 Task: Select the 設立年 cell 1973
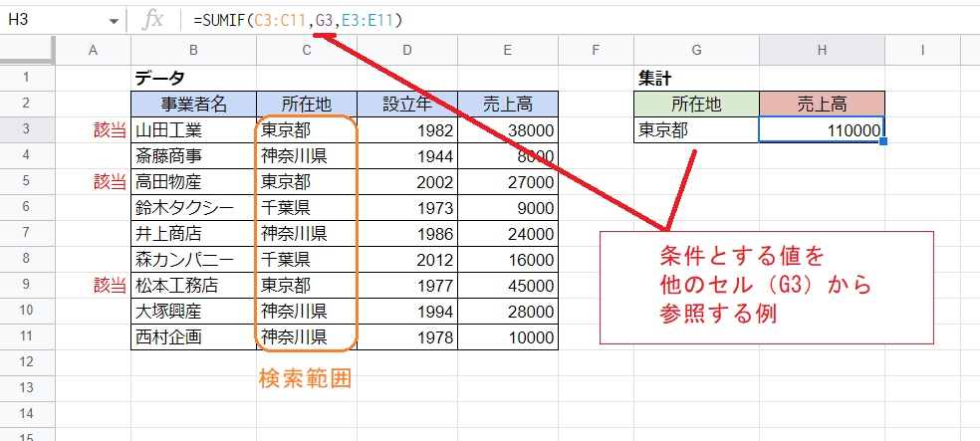click(407, 207)
